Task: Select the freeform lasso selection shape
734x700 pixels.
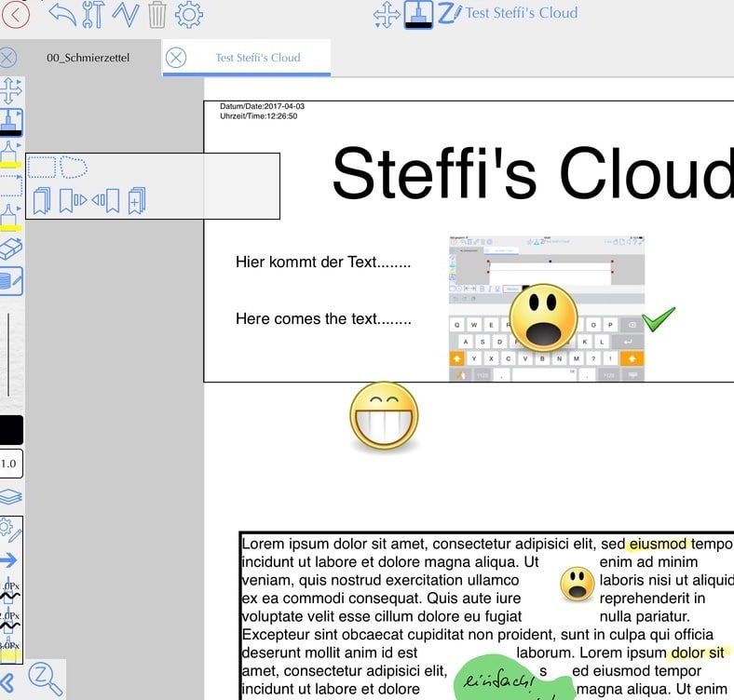Action: click(74, 168)
